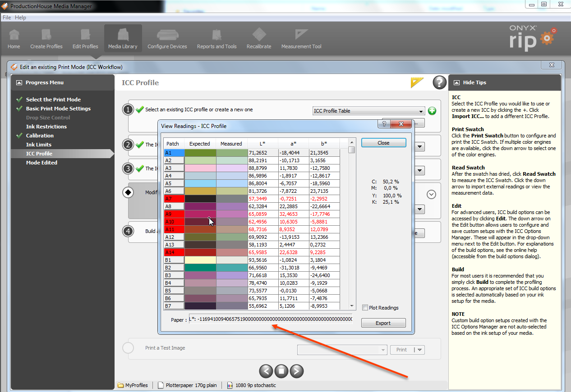The image size is (571, 392).
Task: Click the round stop button
Action: click(281, 371)
